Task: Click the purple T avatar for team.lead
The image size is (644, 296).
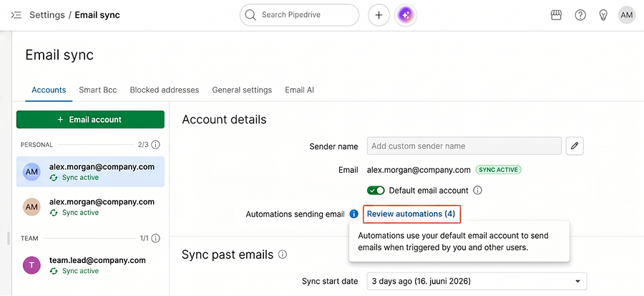Action: tap(31, 265)
